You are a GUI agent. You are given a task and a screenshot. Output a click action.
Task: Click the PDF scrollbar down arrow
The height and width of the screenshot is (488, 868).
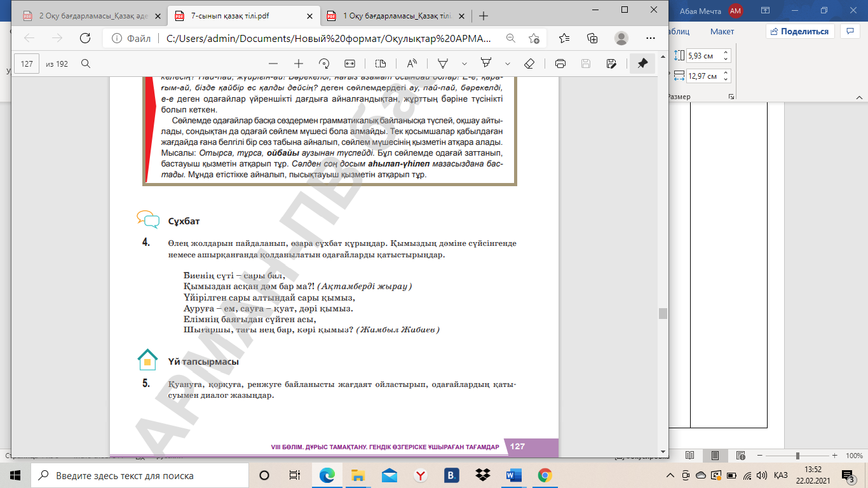click(x=663, y=452)
